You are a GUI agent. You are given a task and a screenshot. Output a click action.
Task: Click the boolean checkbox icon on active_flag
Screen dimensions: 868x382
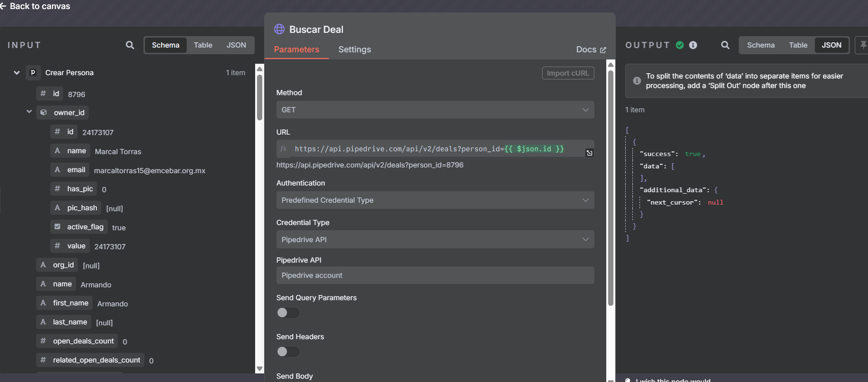point(57,227)
